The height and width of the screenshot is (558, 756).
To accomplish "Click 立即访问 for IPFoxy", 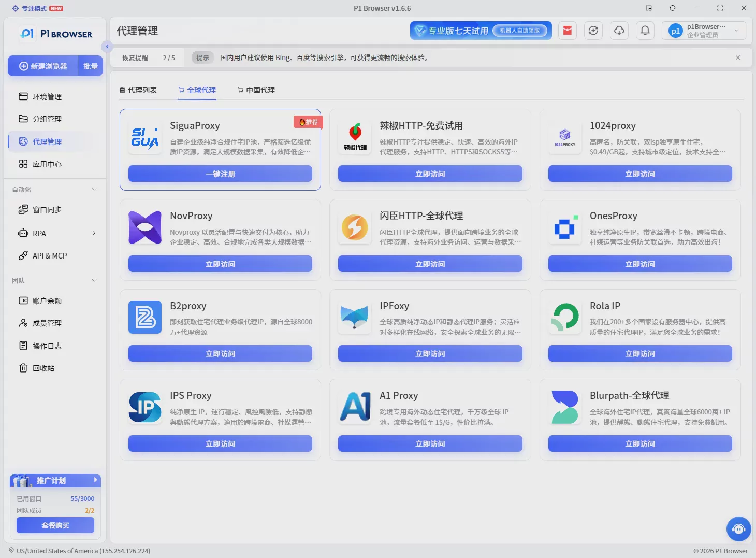I will pos(430,354).
